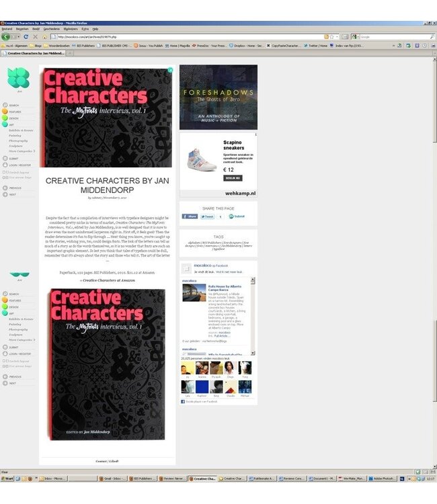Open the mocoloco Facebook page link
This screenshot has height=504, width=437.
202,265
